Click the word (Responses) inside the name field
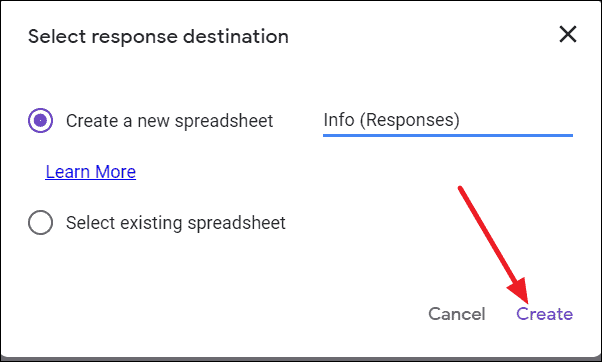 click(409, 121)
